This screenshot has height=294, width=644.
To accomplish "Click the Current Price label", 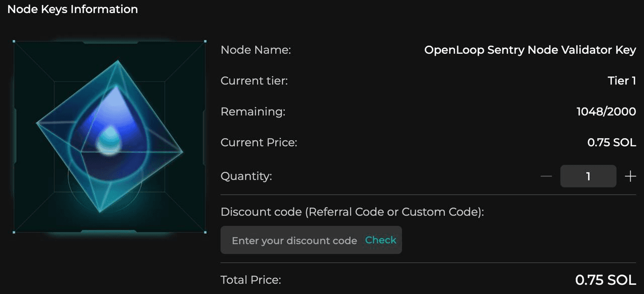I will click(259, 143).
